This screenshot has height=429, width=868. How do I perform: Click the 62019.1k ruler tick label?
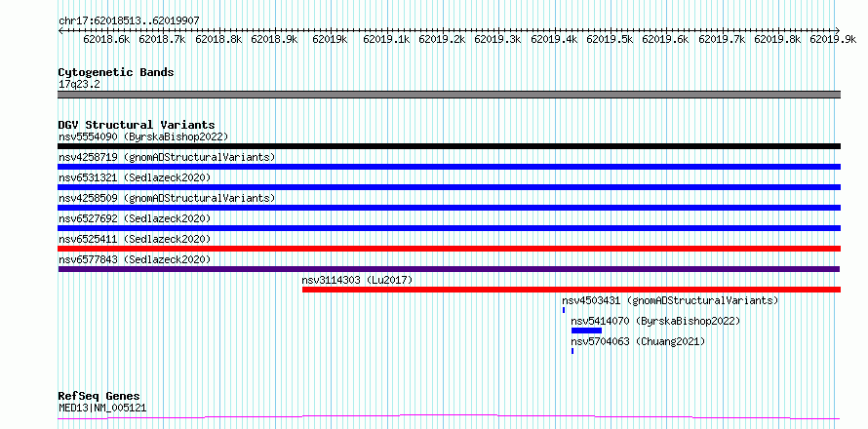point(386,39)
